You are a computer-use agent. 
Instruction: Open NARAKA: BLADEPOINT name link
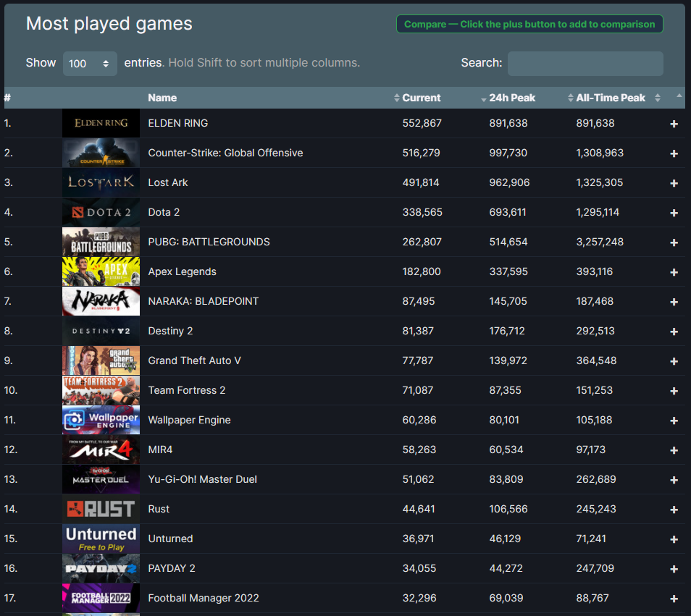click(x=203, y=301)
